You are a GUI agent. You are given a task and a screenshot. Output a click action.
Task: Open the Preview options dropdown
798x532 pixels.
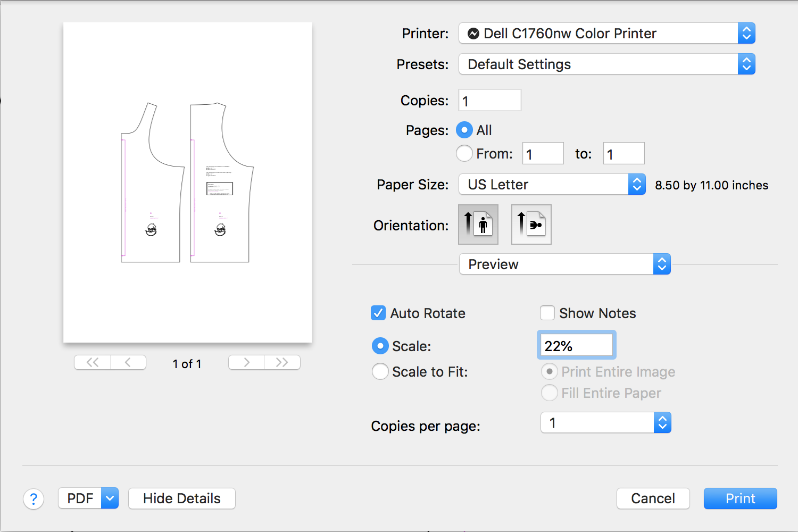click(565, 264)
